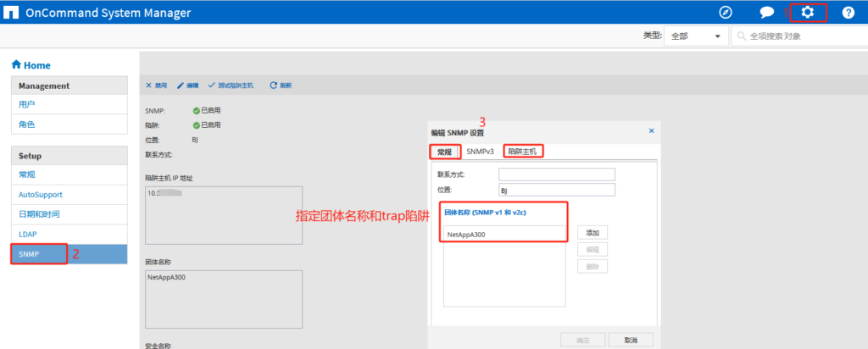Screen dimensions: 868x349
Task: Select SNMP in Setup sidebar
Action: (70, 254)
